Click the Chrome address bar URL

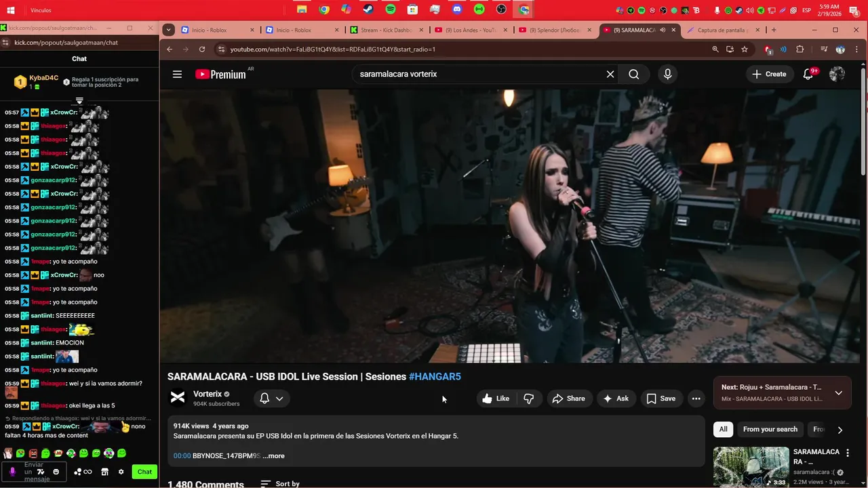click(332, 49)
